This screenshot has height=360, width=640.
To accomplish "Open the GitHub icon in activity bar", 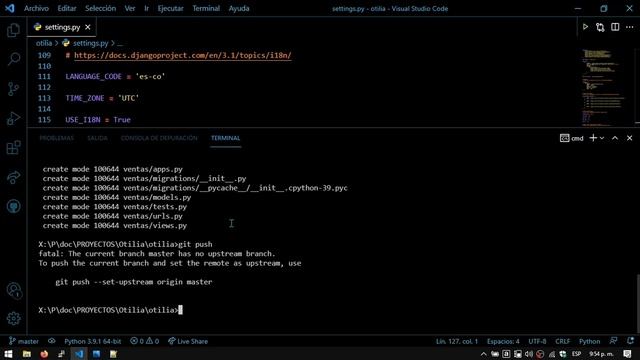I will (x=13, y=206).
